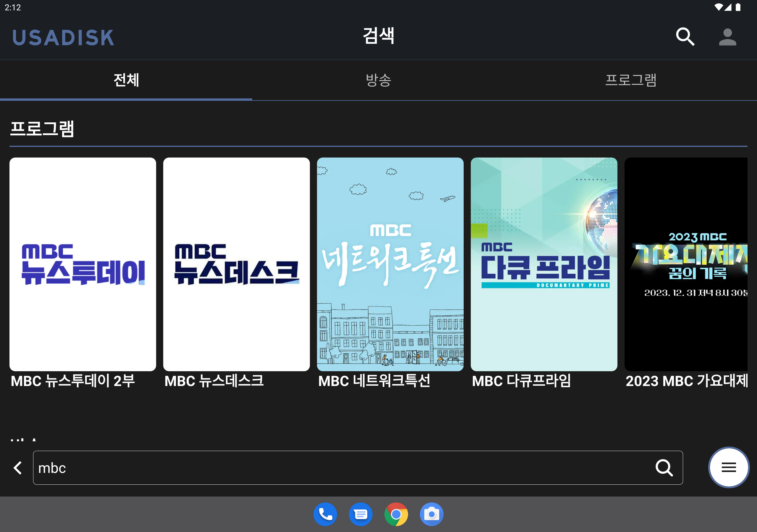Select the 'MBC 뉴스데스크' title text
The height and width of the screenshot is (532, 757).
coord(214,381)
